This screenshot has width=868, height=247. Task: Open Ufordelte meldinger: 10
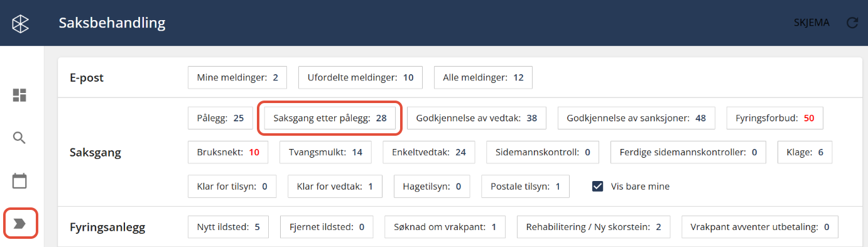coord(361,77)
